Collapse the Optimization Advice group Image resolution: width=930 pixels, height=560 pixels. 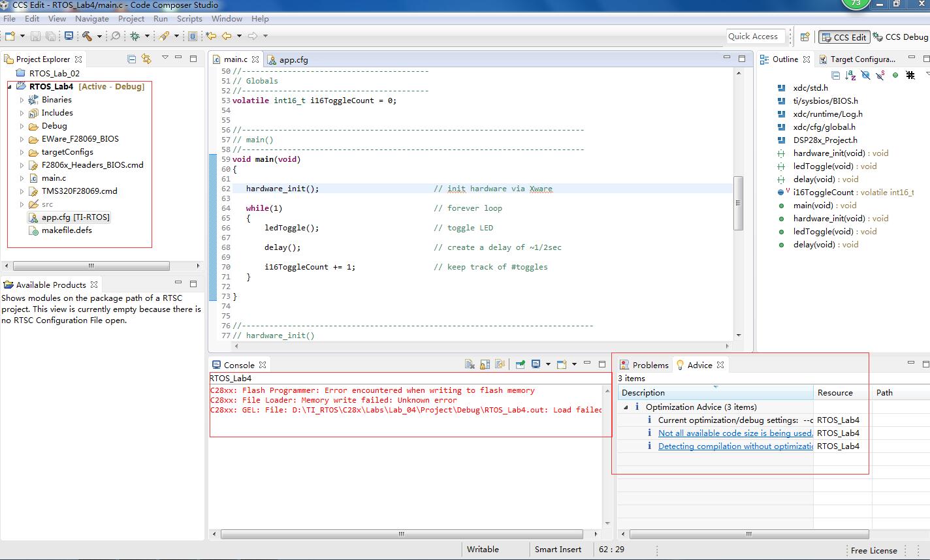coord(626,407)
